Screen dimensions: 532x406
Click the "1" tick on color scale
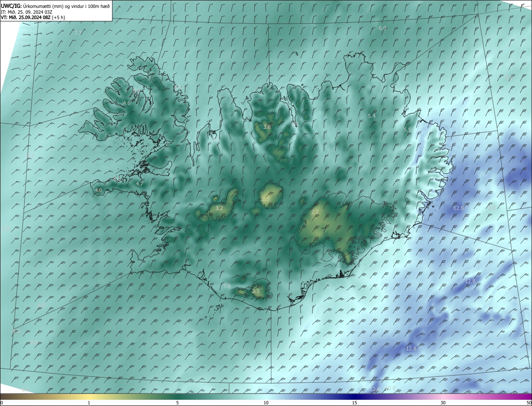coord(89,403)
